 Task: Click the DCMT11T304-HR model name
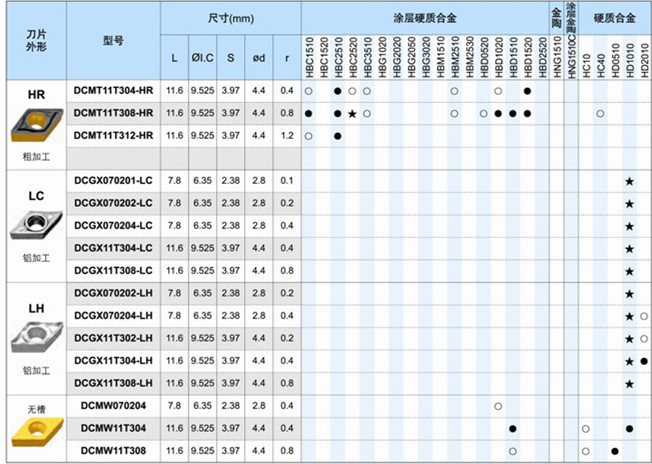(x=113, y=91)
